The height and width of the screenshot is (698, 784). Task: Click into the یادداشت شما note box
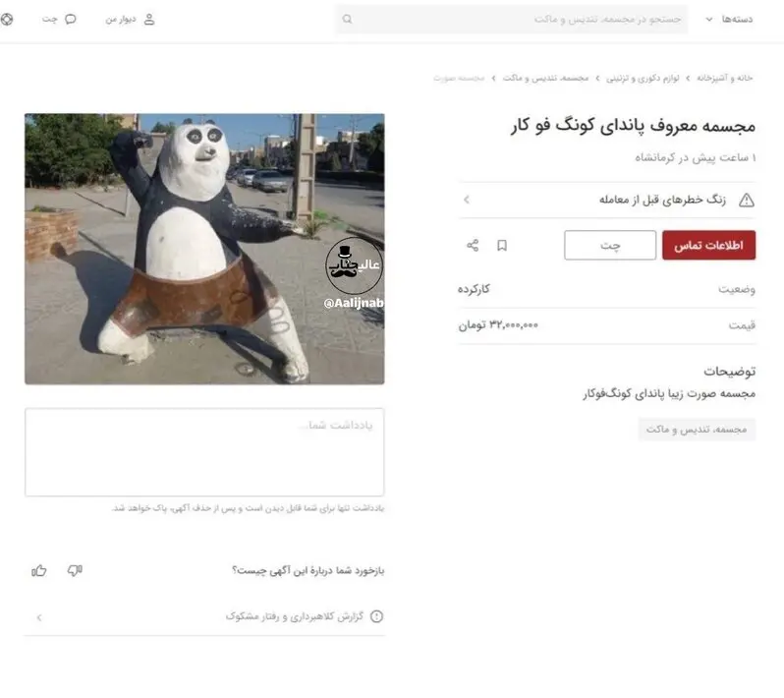[204, 452]
